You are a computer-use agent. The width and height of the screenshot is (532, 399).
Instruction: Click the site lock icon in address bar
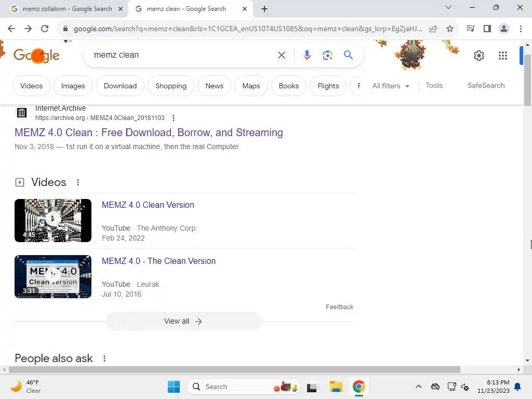[65, 29]
